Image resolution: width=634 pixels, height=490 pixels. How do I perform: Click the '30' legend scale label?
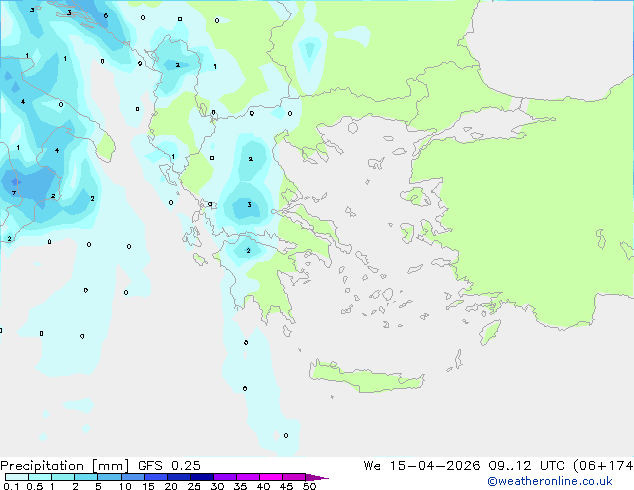point(217,486)
